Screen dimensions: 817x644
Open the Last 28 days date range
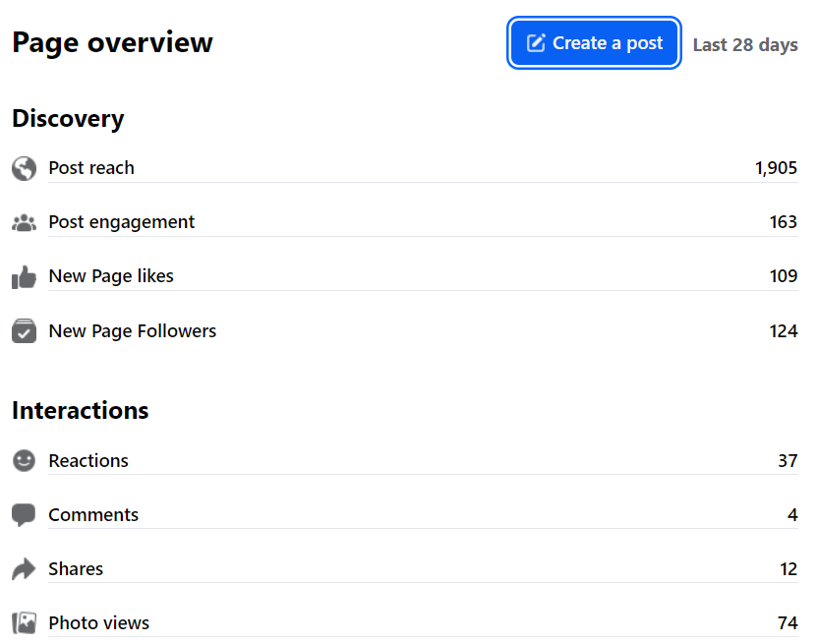tap(744, 44)
